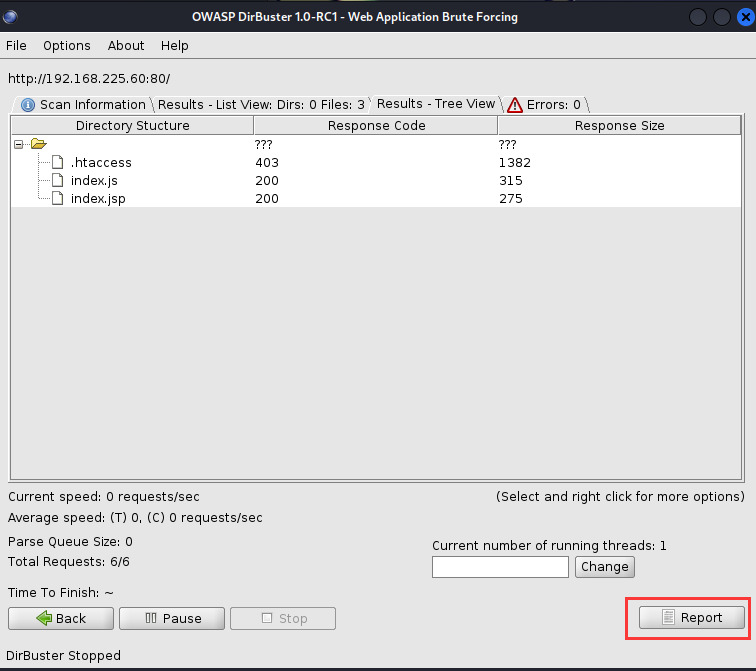756x671 pixels.
Task: Click the blue info icon on Scan Information tab
Action: point(28,105)
